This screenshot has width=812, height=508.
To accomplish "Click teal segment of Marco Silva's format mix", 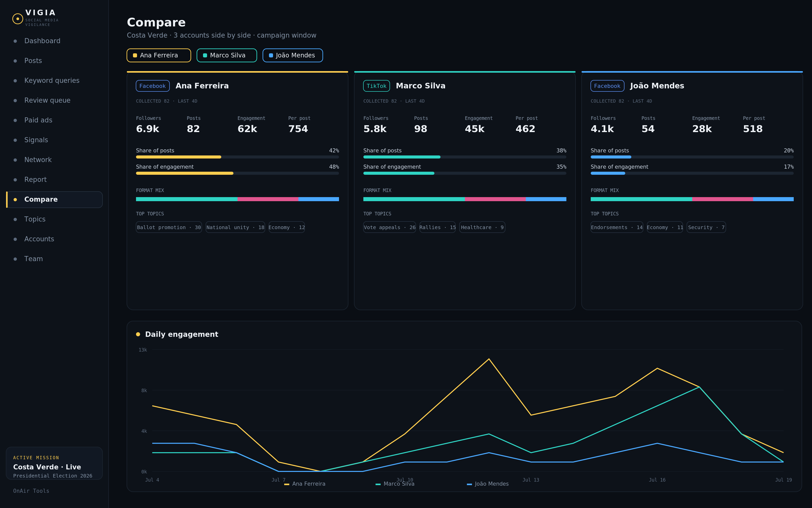I will pos(414,199).
